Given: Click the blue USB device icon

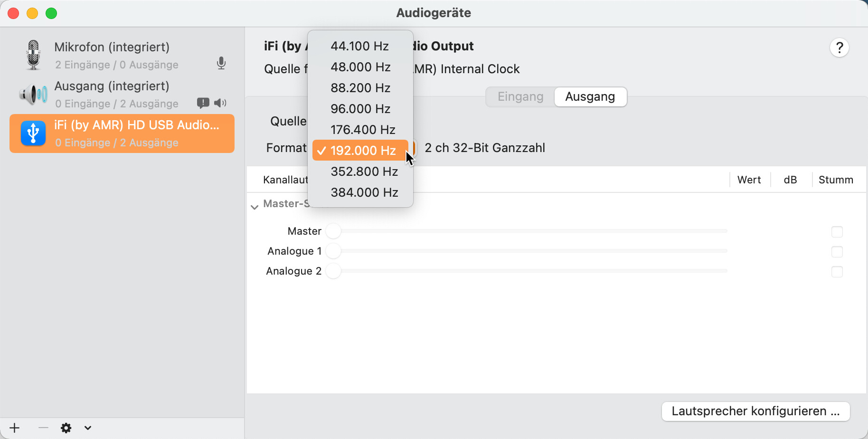Looking at the screenshot, I should tap(33, 134).
